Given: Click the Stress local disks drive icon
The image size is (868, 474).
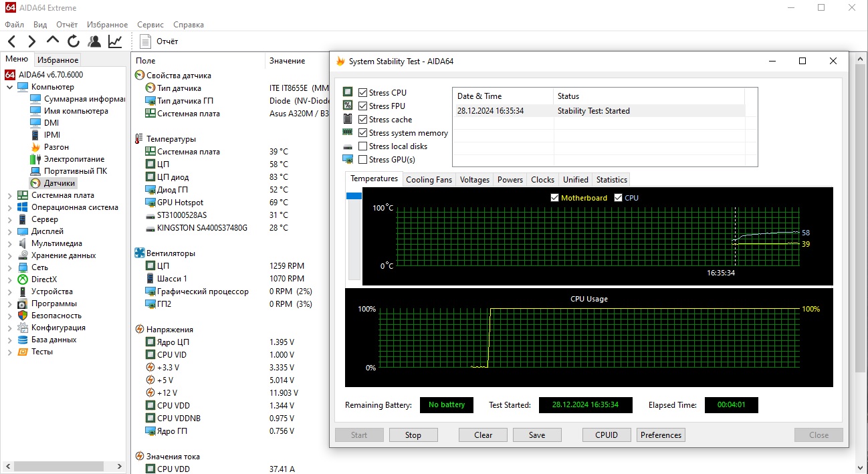Looking at the screenshot, I should 348,146.
